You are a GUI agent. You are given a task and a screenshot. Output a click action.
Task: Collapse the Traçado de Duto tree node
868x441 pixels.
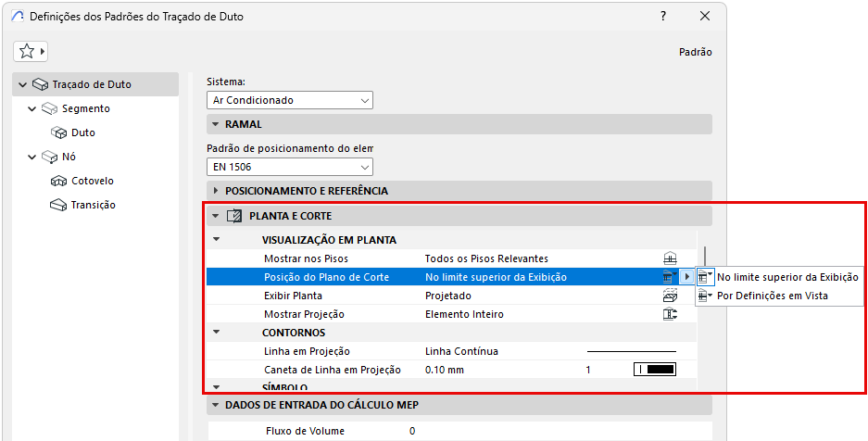tap(23, 84)
